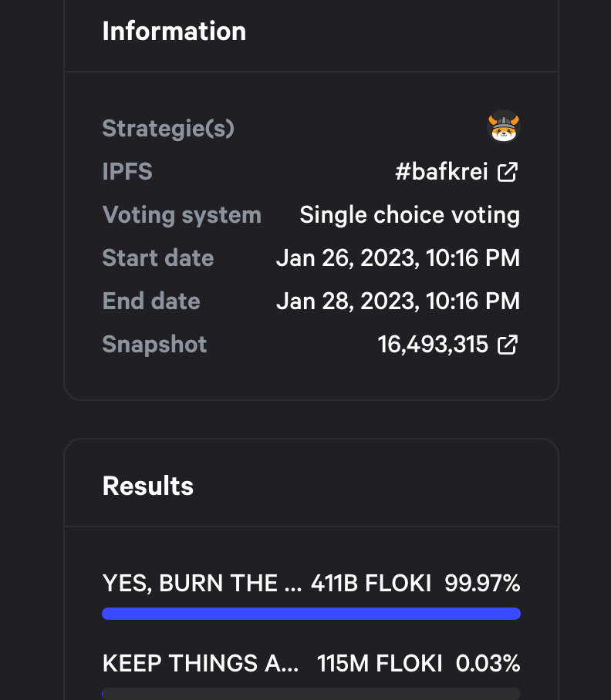This screenshot has width=611, height=700.
Task: Click the IPFS label
Action: click(x=127, y=171)
